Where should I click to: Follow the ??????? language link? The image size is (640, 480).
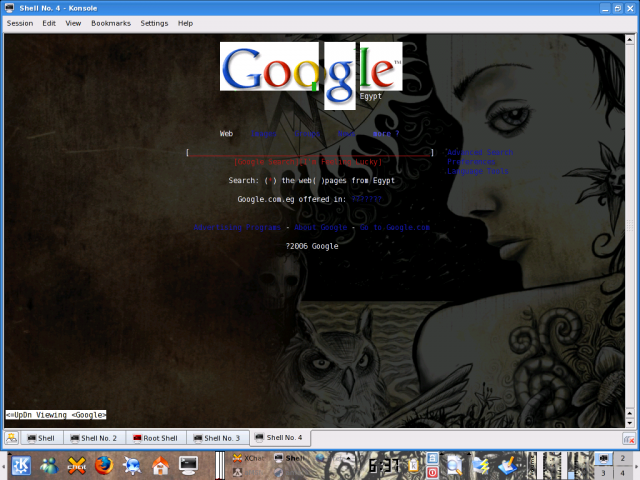click(367, 199)
